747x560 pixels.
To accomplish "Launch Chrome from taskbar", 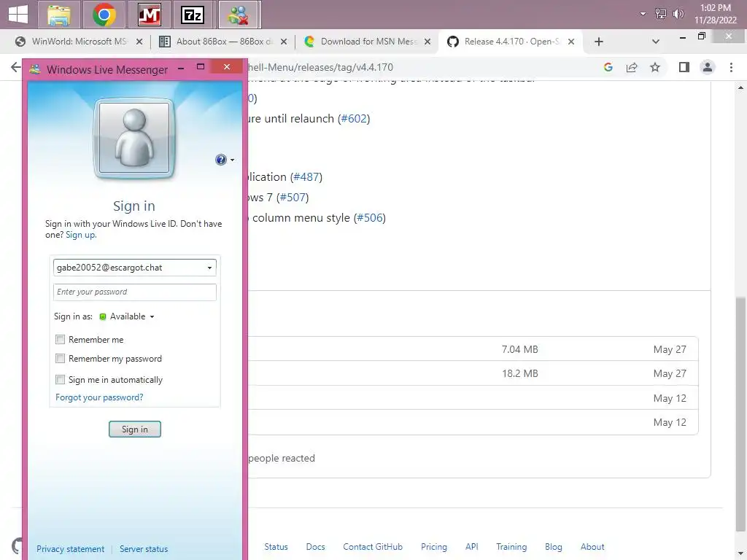I will (x=104, y=15).
